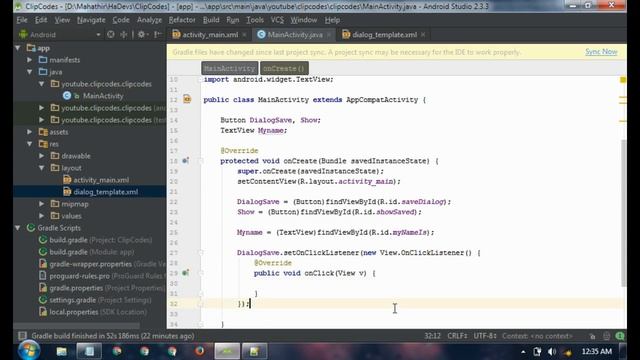Click the override gutter marker on line 18
Screen dimensions: 640x360
tap(185, 161)
